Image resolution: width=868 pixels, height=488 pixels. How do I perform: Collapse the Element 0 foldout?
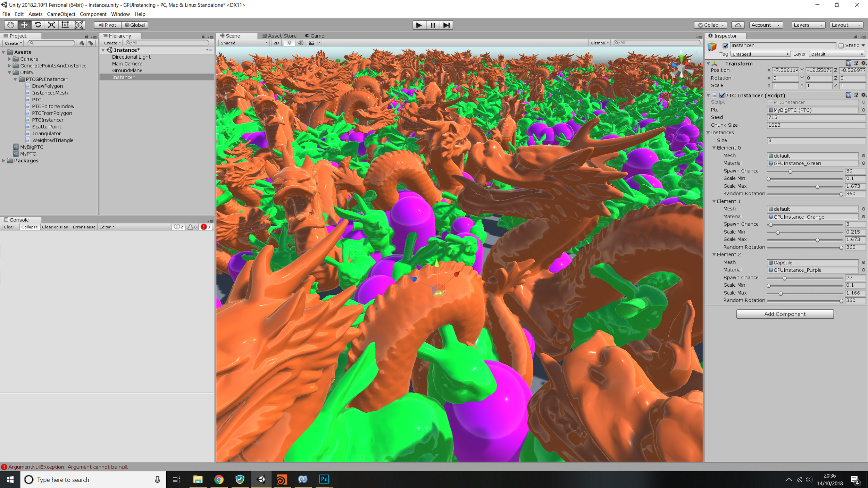(714, 148)
